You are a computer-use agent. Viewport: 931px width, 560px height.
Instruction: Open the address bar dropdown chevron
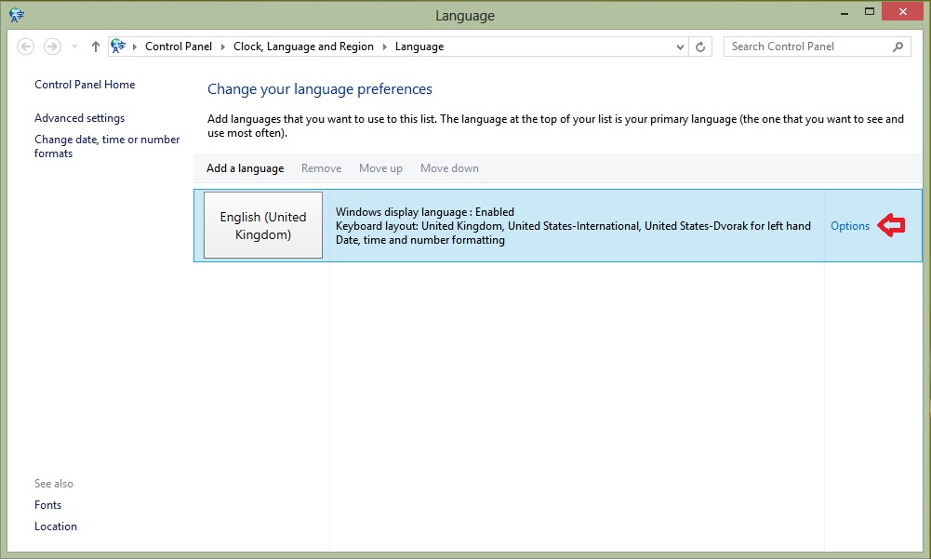tap(680, 46)
